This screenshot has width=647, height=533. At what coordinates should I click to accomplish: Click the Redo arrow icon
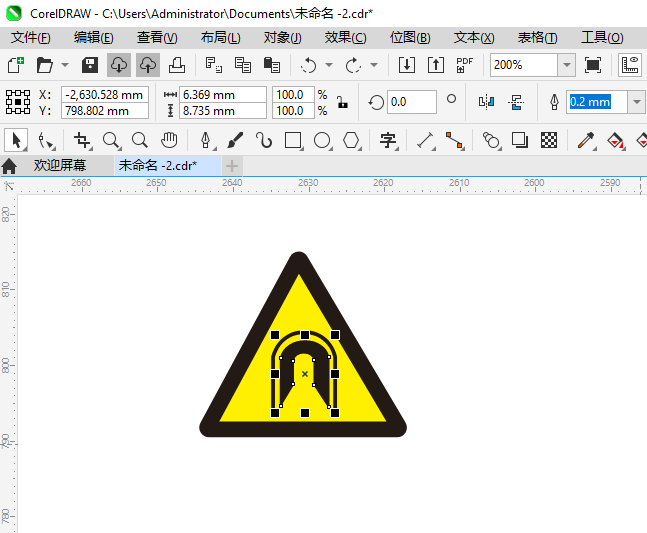[x=353, y=65]
